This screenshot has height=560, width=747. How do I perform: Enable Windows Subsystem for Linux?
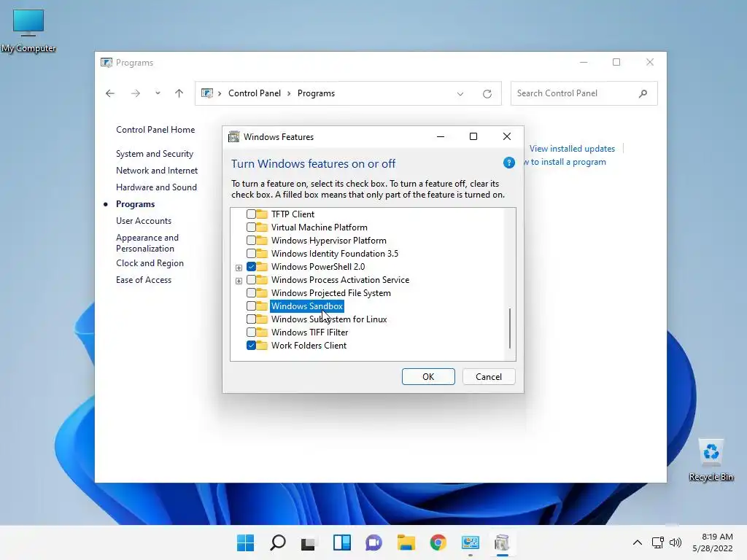coord(251,319)
